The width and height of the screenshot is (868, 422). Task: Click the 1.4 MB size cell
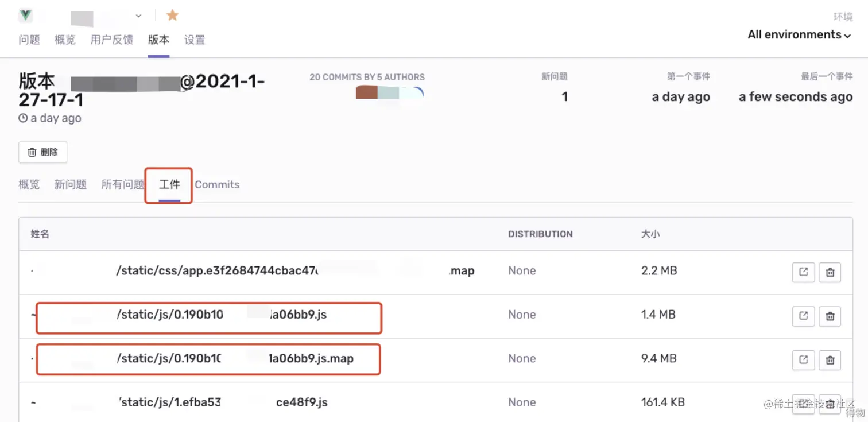658,315
